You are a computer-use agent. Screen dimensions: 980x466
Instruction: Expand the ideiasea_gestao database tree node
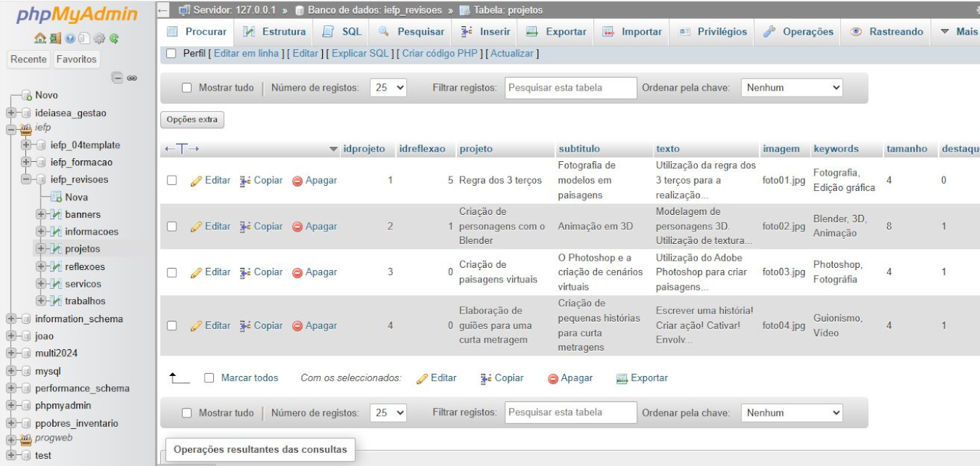click(11, 113)
